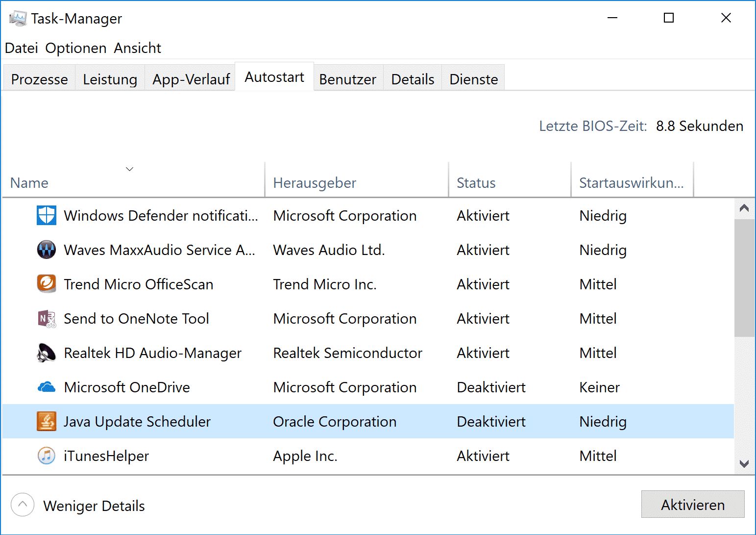This screenshot has width=756, height=535.
Task: Click Niedrig impact of Windows Defender
Action: [x=603, y=216]
